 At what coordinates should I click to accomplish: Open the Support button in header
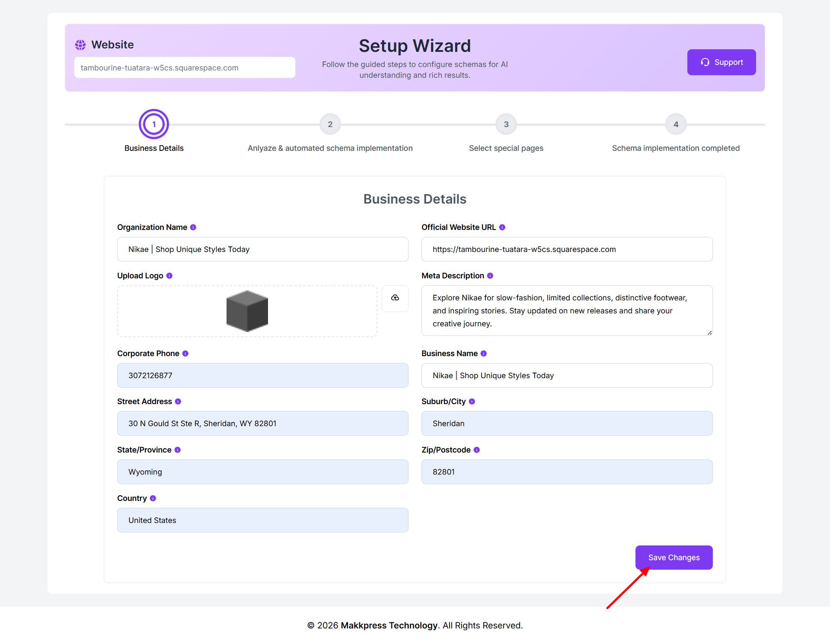pos(721,62)
